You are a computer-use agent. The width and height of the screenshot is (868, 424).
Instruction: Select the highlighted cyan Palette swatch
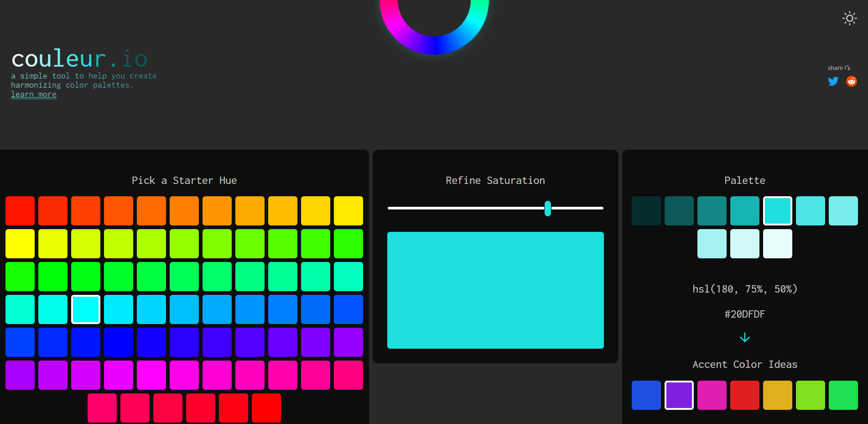[778, 211]
